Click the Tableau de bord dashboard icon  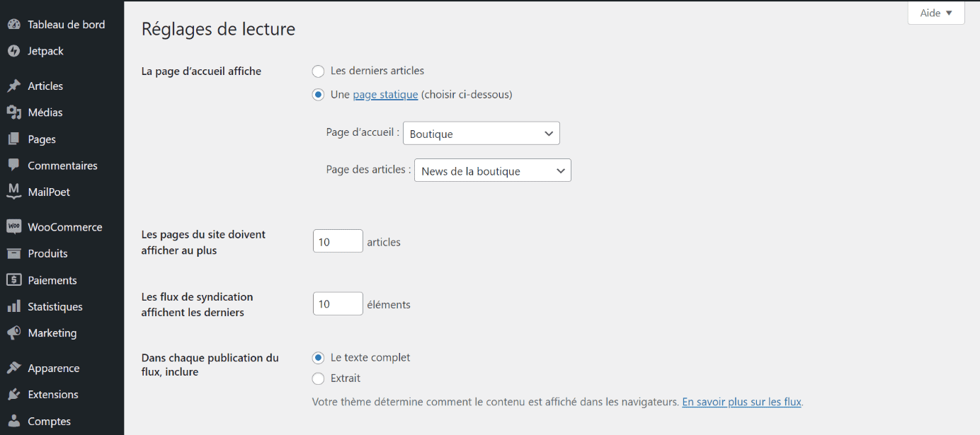(13, 24)
